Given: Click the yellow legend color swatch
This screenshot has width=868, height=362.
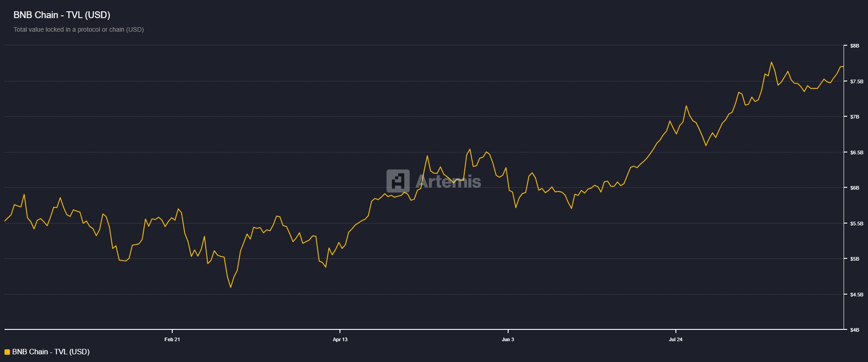Looking at the screenshot, I should 7,352.
